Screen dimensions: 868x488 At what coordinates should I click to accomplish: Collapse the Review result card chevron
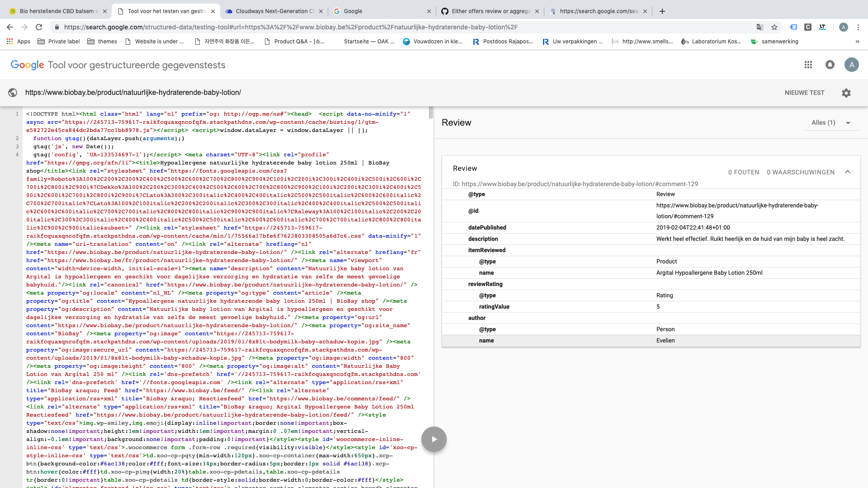(x=848, y=172)
